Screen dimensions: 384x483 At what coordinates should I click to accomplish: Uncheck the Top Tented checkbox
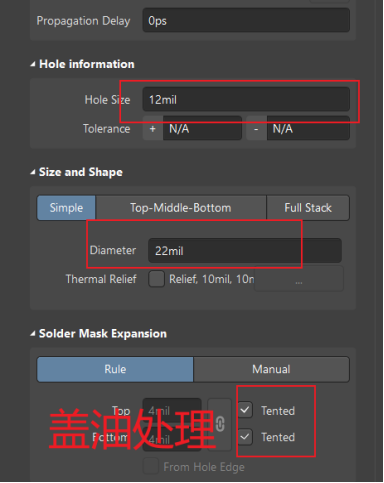[245, 410]
